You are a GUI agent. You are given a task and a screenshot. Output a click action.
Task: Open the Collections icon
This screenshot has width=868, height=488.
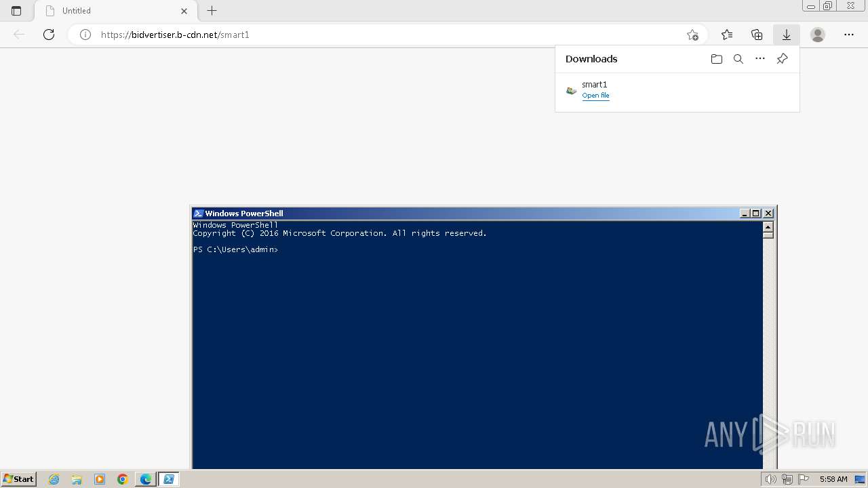[x=757, y=35]
